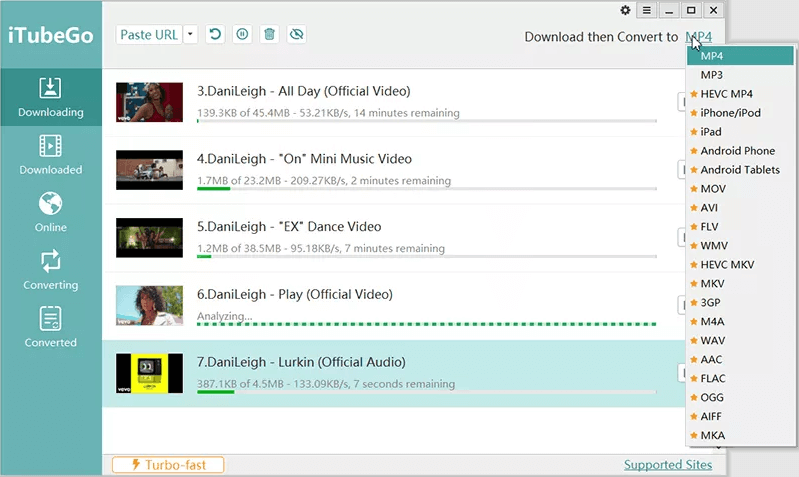Click the Lurkin (Official Audio) thumbnail
799x477 pixels.
pos(149,373)
